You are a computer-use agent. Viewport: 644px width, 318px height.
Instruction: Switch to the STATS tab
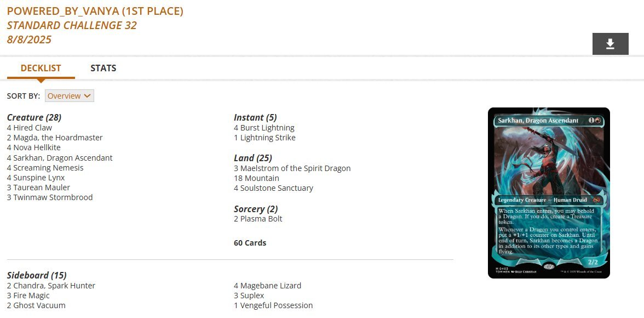tap(104, 68)
